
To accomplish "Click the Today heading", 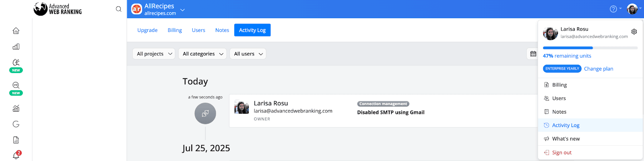I will point(195,82).
